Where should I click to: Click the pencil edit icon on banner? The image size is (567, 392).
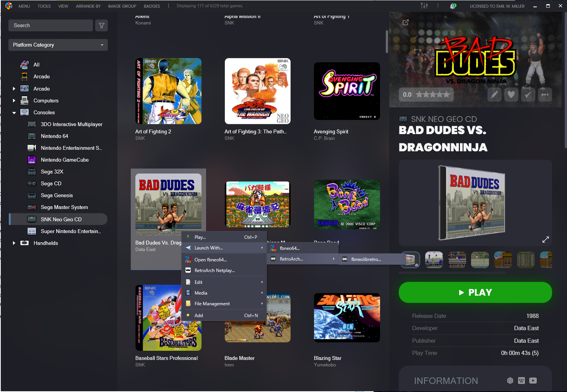494,94
